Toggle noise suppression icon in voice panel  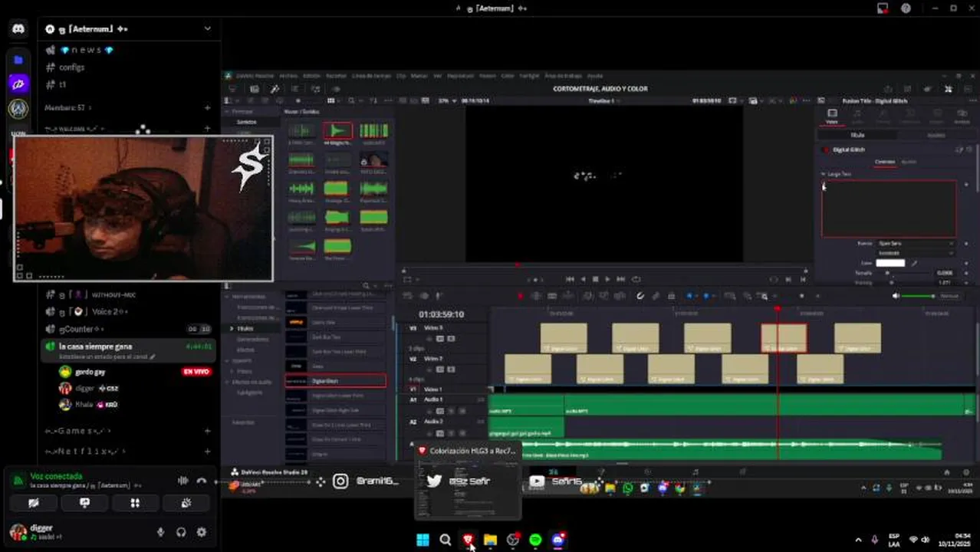tap(183, 481)
